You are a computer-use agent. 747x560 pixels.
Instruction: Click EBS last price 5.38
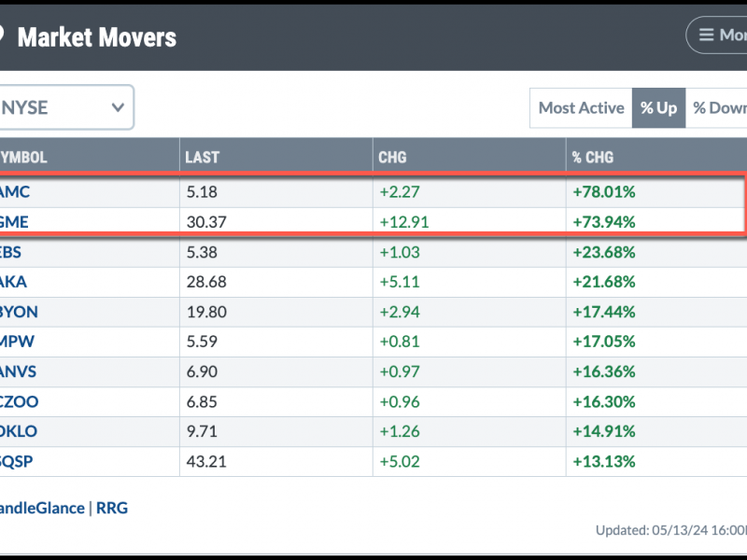202,252
